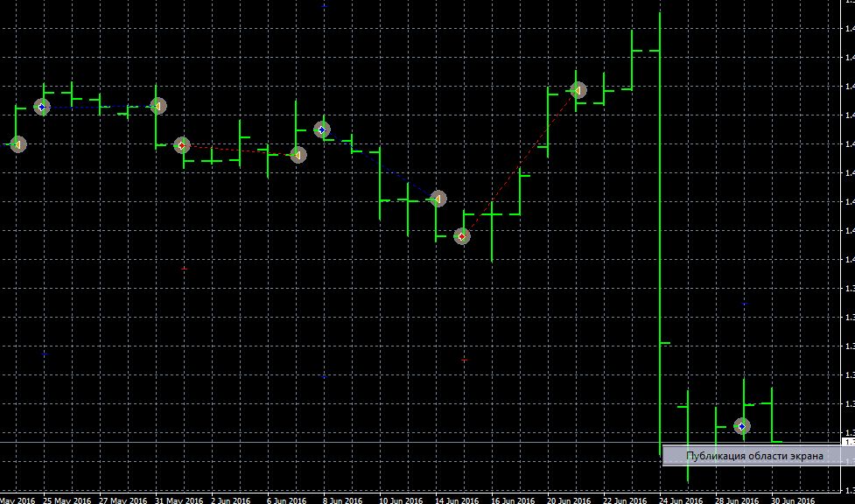
Task: Click the orange close arrow on the 31 May 2016 bar
Action: tap(158, 106)
